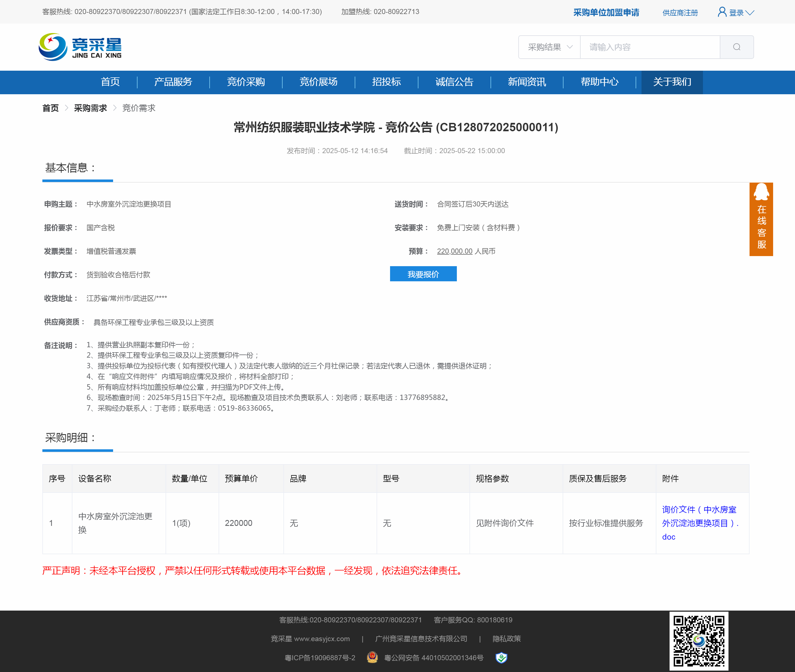
Task: Open the 竞价采购 navigation menu item
Action: 246,82
